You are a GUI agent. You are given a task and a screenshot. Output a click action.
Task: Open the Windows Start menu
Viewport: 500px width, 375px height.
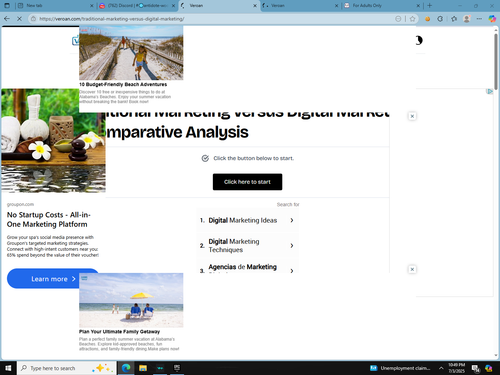click(x=8, y=368)
